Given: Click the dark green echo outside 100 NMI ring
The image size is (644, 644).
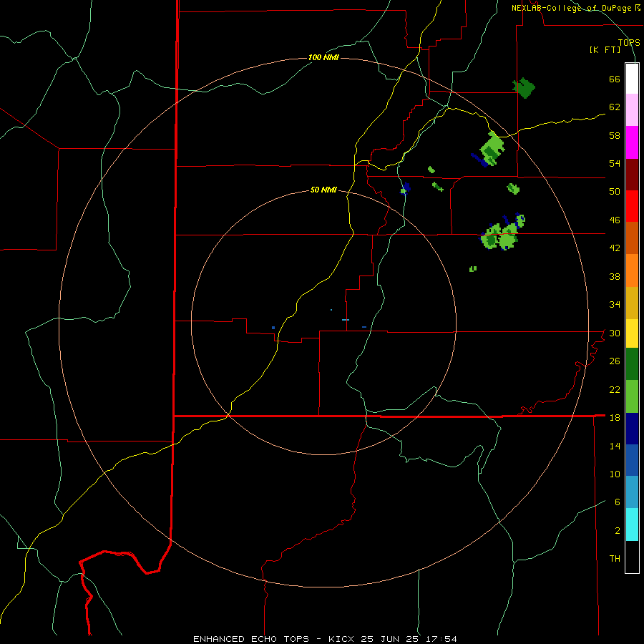Looking at the screenshot, I should click(524, 87).
